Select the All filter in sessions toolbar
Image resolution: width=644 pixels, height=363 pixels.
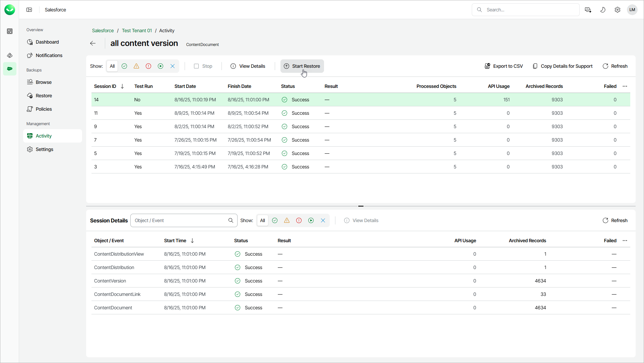[x=112, y=66]
